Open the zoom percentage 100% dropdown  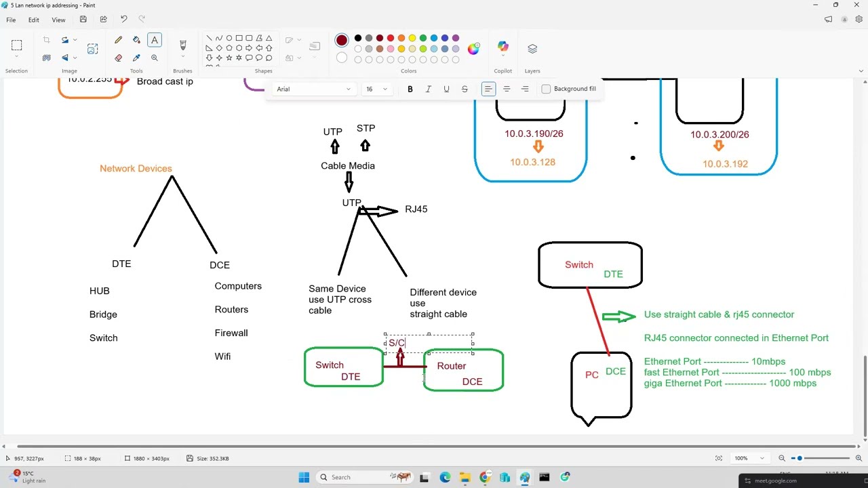pos(749,458)
